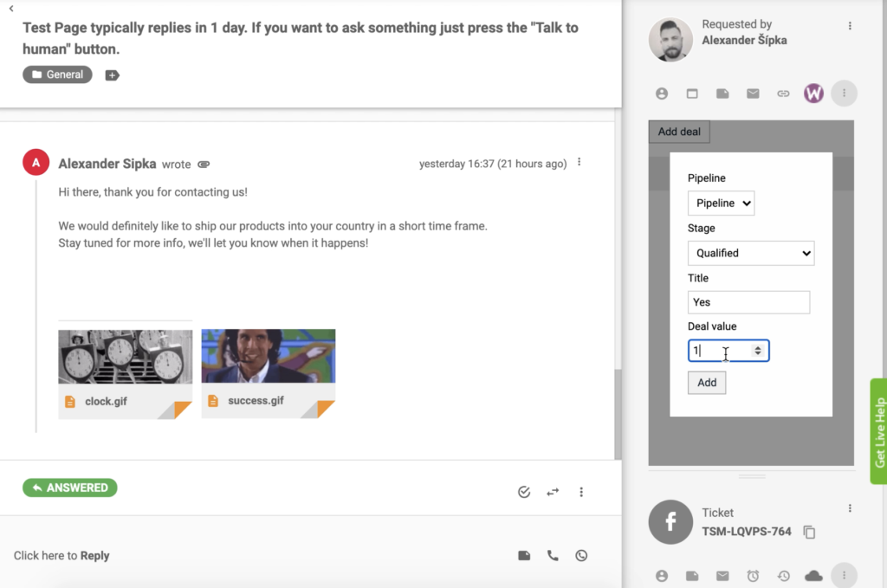Click the WhatsApp icon in reply bar
887x588 pixels.
pyautogui.click(x=581, y=556)
